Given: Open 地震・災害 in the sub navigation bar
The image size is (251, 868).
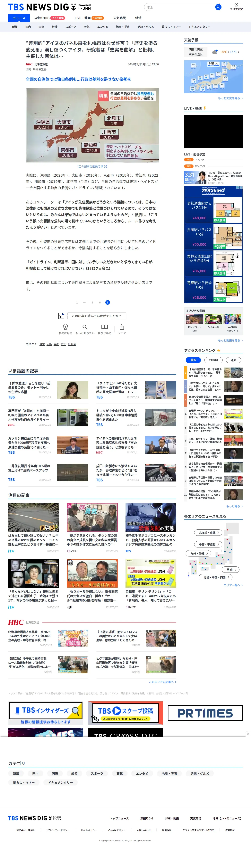Looking at the screenshot, I should coord(123,27).
